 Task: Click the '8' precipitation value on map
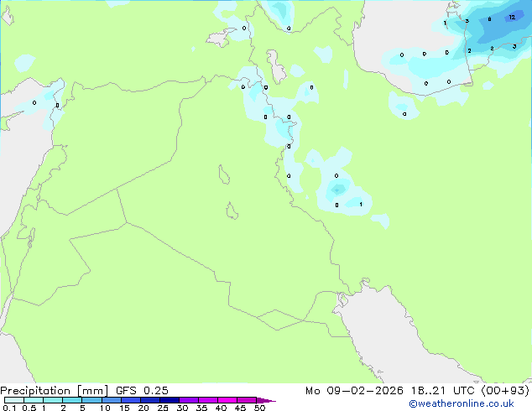tap(489, 19)
